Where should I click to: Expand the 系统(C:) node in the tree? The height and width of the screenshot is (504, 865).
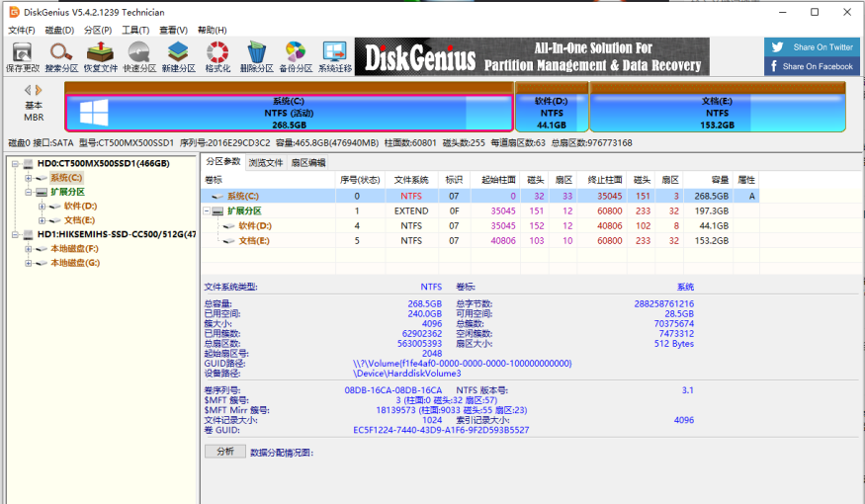28,178
